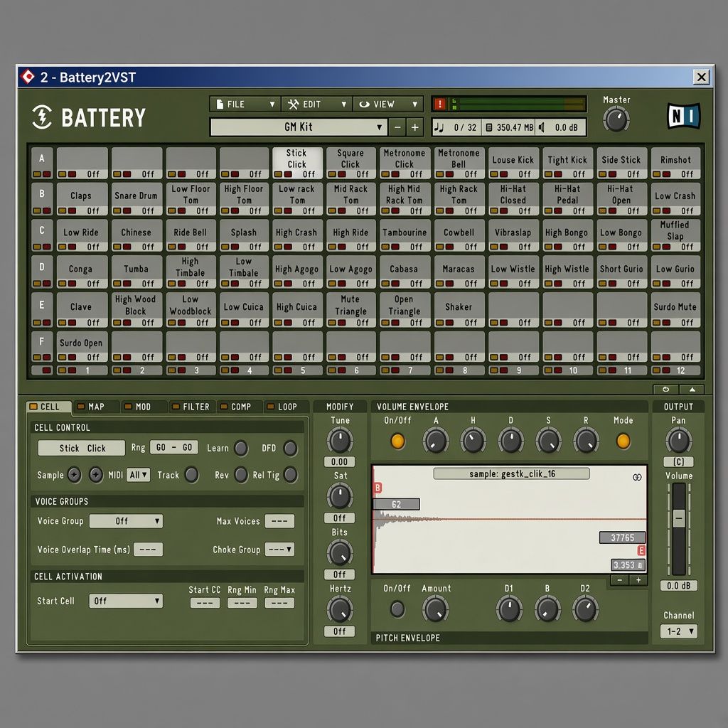
Task: Click the pitch envelope Amount knob
Action: (436, 609)
